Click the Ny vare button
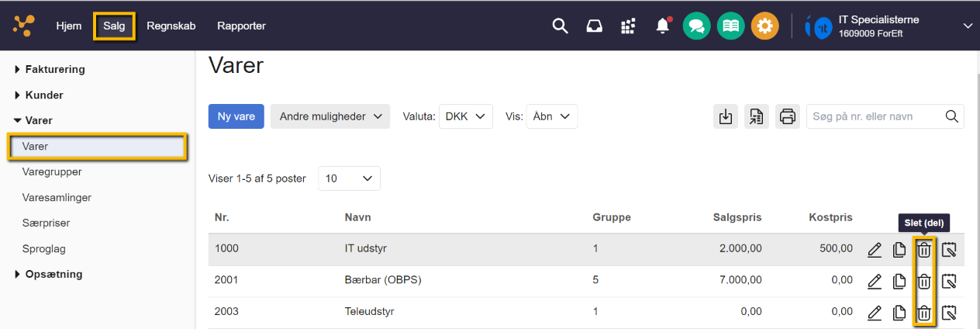This screenshot has width=980, height=329. 236,116
